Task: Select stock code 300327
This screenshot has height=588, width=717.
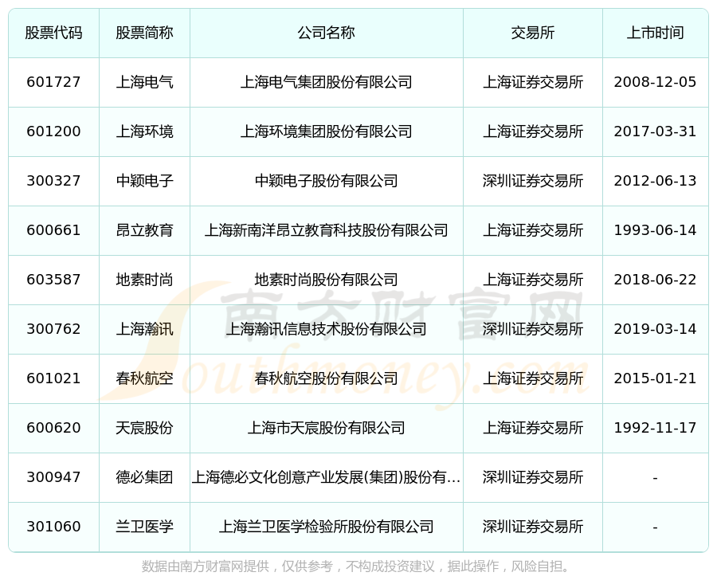Action: 53,181
